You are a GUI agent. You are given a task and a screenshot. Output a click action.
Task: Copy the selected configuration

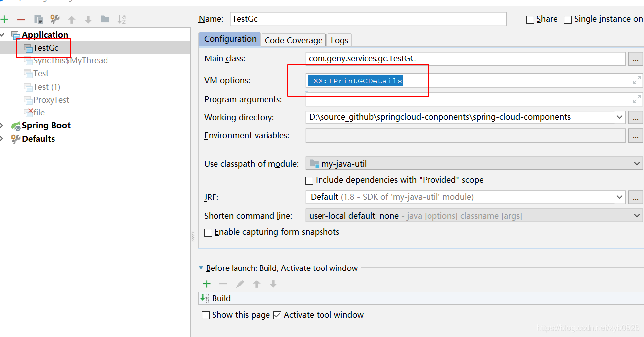(38, 19)
